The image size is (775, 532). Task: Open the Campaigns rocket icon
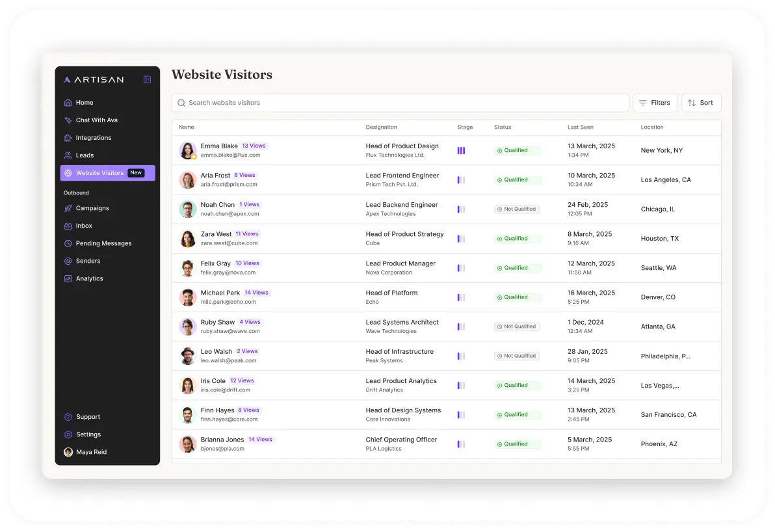click(x=68, y=208)
